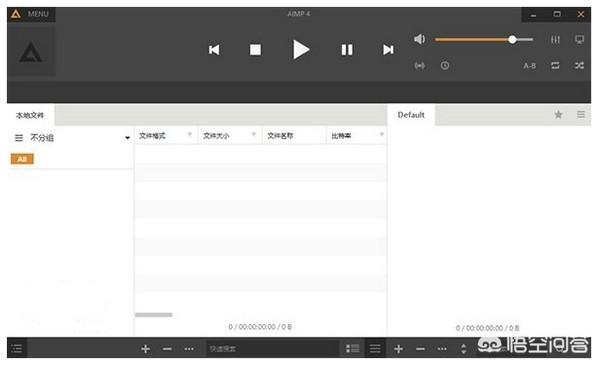Skip to the next track

[388, 50]
